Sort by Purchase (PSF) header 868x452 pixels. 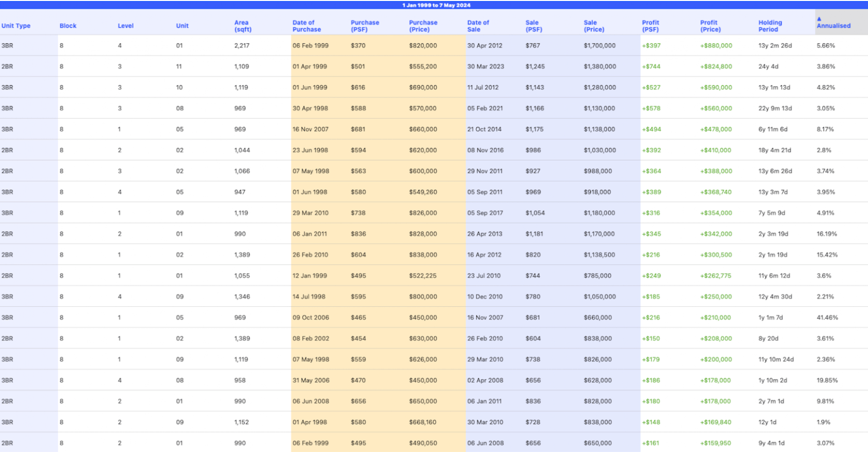[x=365, y=26]
